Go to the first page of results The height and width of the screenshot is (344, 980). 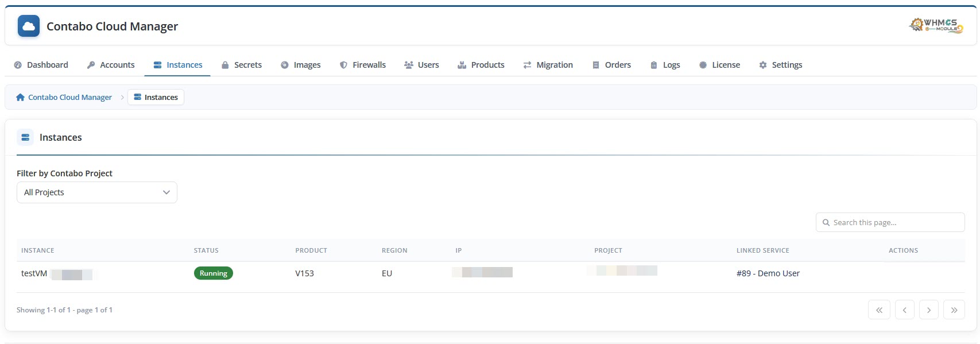pos(879,310)
